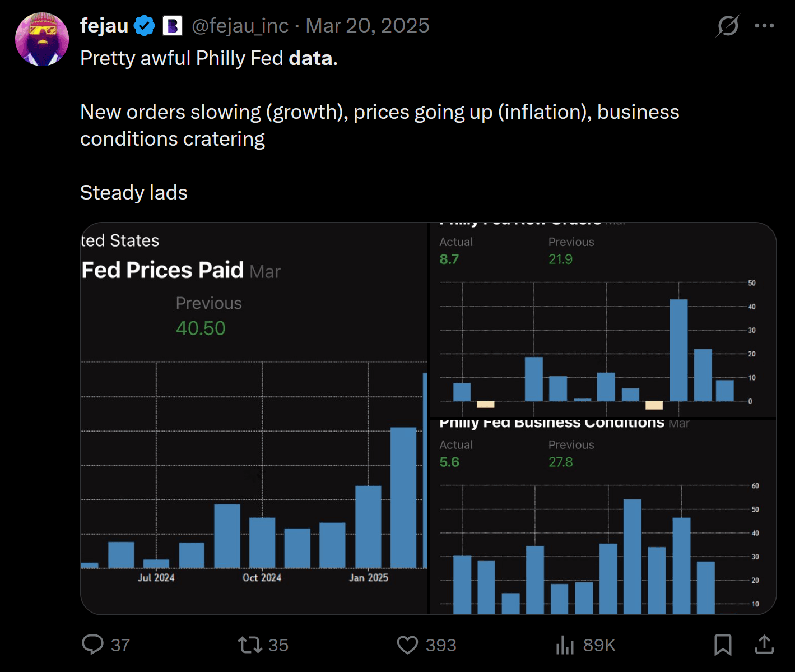Viewport: 795px width, 672px height.
Task: Click the 393 likes count
Action: pyautogui.click(x=441, y=645)
